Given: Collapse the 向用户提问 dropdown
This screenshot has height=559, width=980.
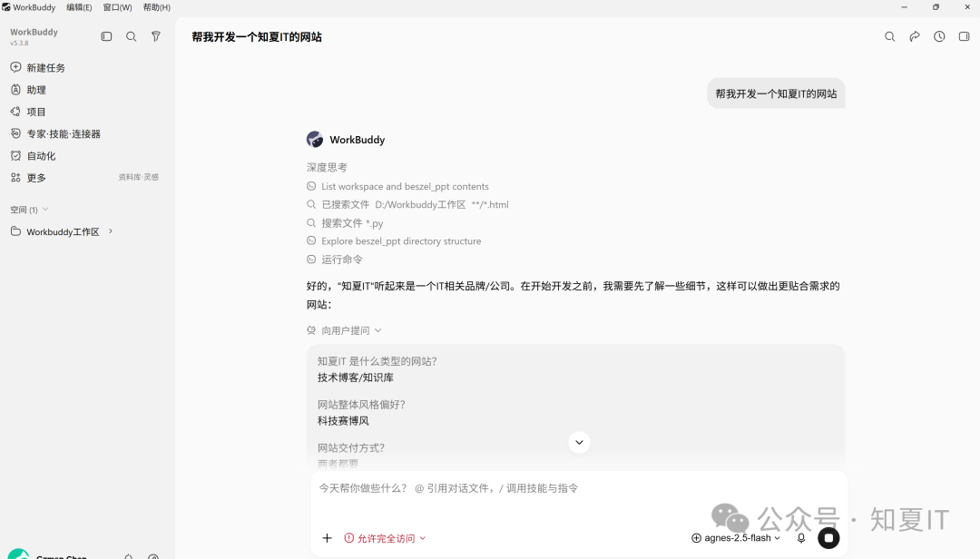Looking at the screenshot, I should click(344, 330).
